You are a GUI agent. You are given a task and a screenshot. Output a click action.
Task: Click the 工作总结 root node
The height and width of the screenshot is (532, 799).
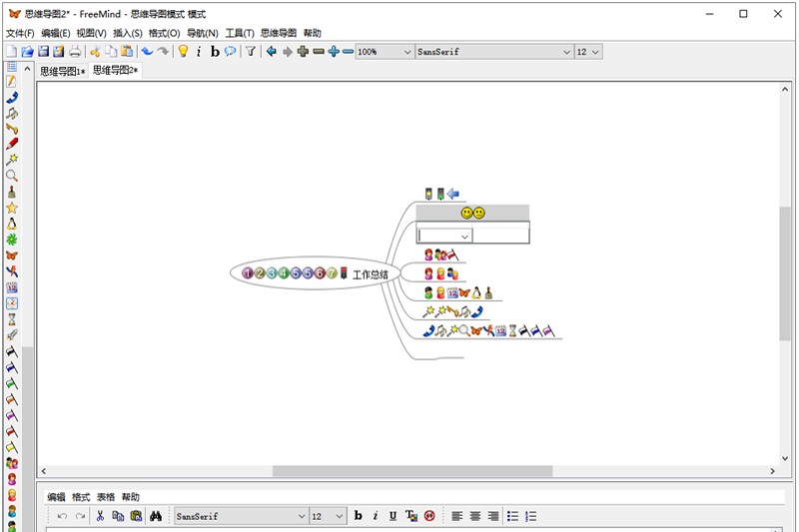370,273
